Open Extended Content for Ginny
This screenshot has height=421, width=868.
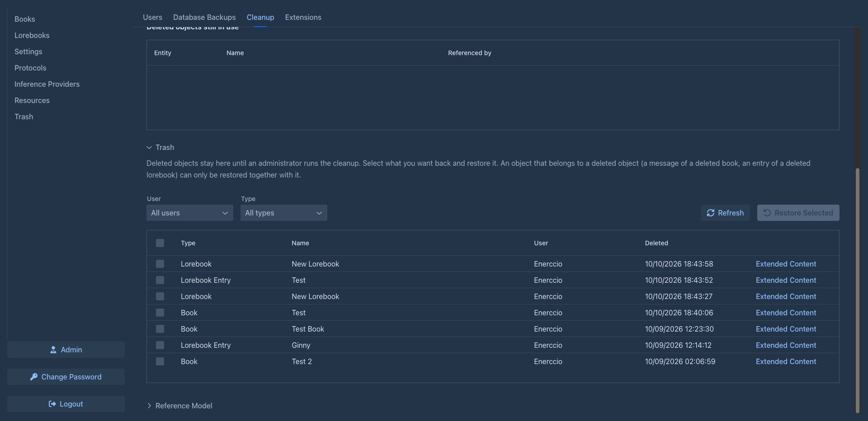pos(786,345)
